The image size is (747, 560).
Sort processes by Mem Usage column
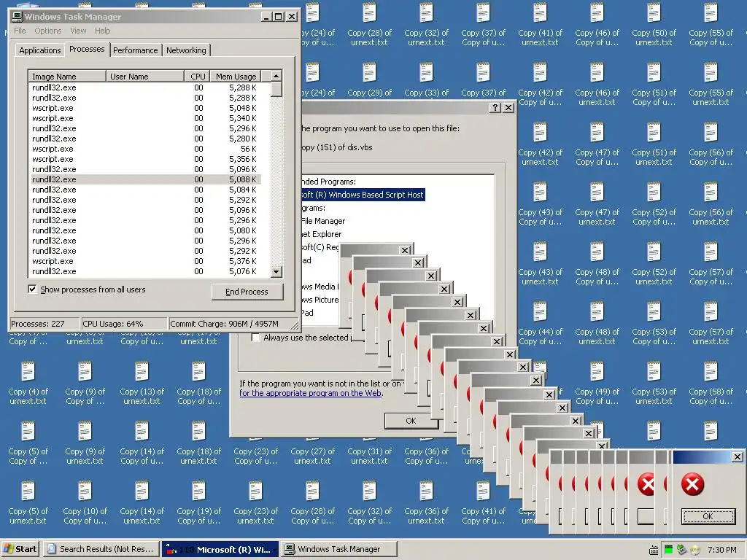[x=236, y=76]
